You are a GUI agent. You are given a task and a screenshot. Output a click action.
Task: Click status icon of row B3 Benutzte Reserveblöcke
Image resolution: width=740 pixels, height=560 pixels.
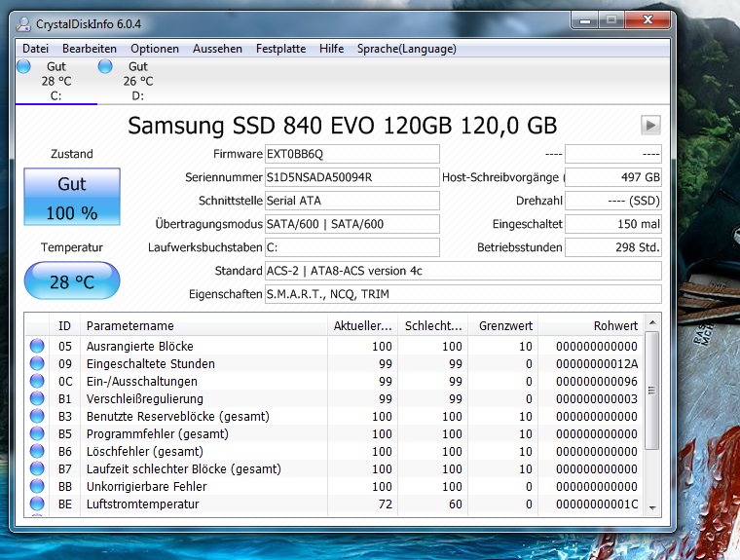click(37, 416)
